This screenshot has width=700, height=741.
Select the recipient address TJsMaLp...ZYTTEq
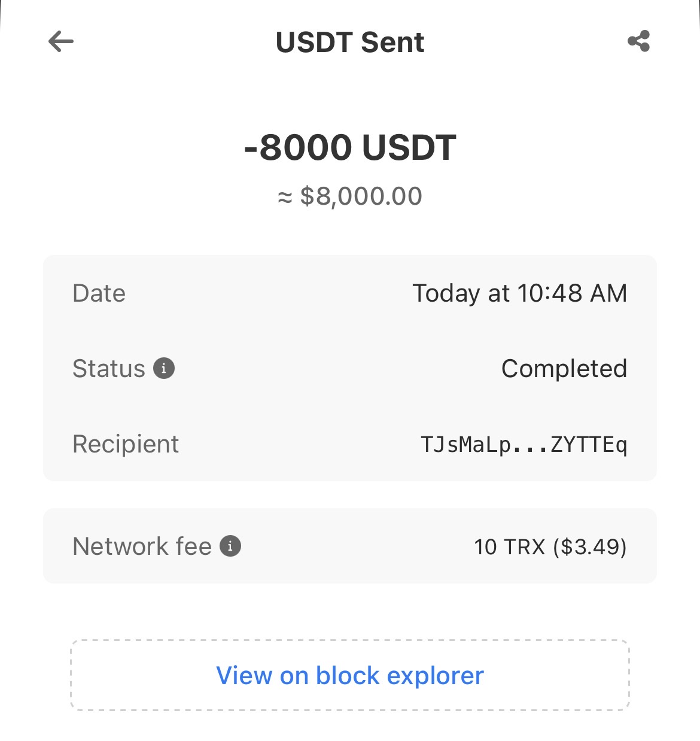[x=524, y=445]
